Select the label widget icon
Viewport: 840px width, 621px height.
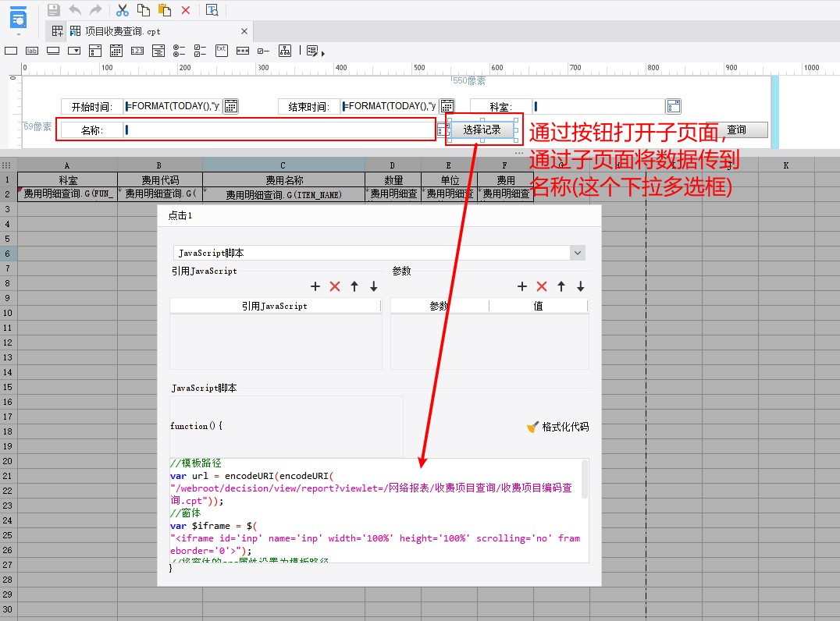pyautogui.click(x=32, y=51)
